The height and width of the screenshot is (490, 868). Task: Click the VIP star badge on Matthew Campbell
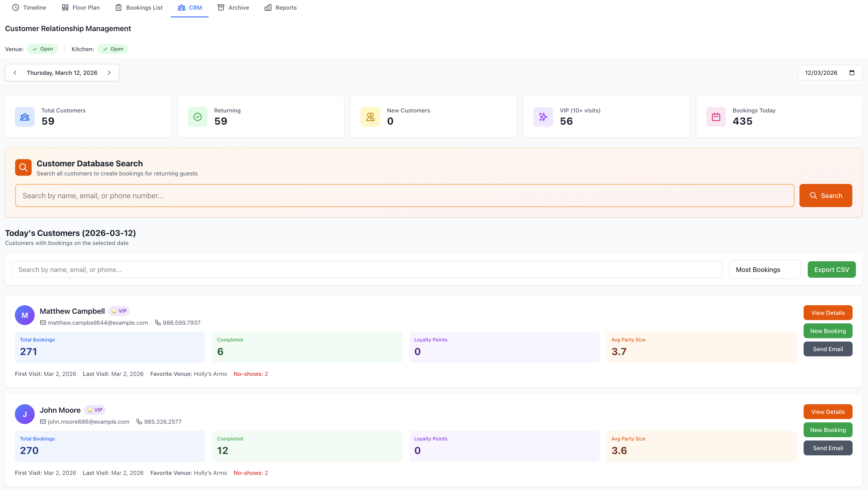pos(119,311)
